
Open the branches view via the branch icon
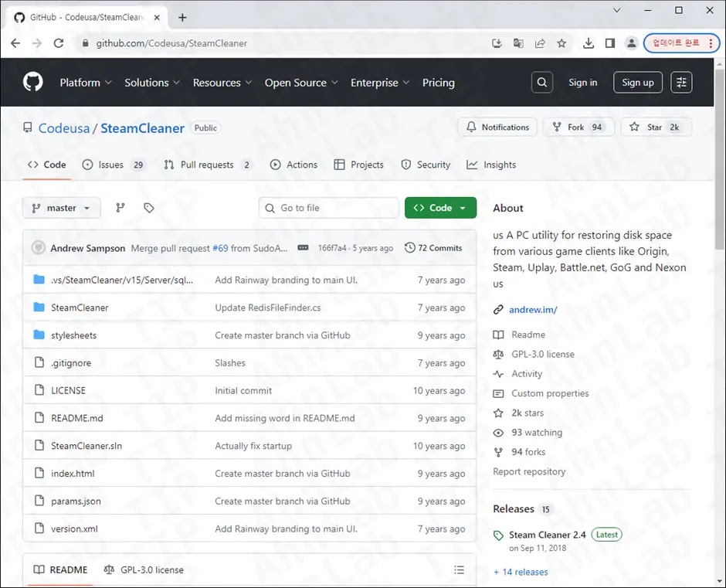pos(120,207)
